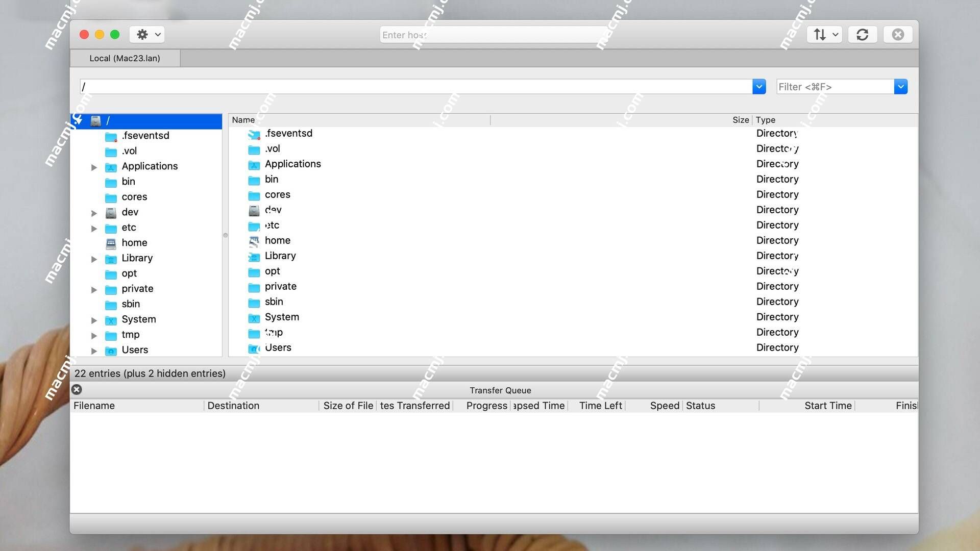Screen dimensions: 980x551
Task: Click the settings gear icon
Action: pyautogui.click(x=142, y=34)
